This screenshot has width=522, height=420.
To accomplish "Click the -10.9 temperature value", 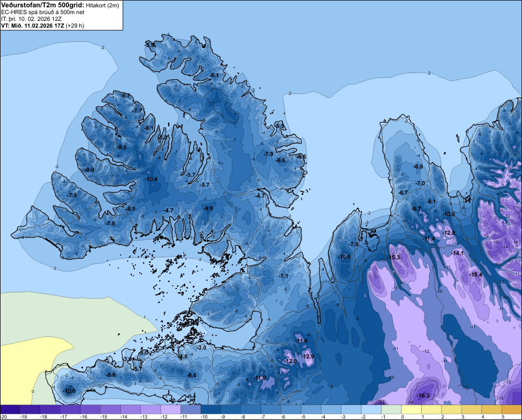I will pyautogui.click(x=69, y=391).
